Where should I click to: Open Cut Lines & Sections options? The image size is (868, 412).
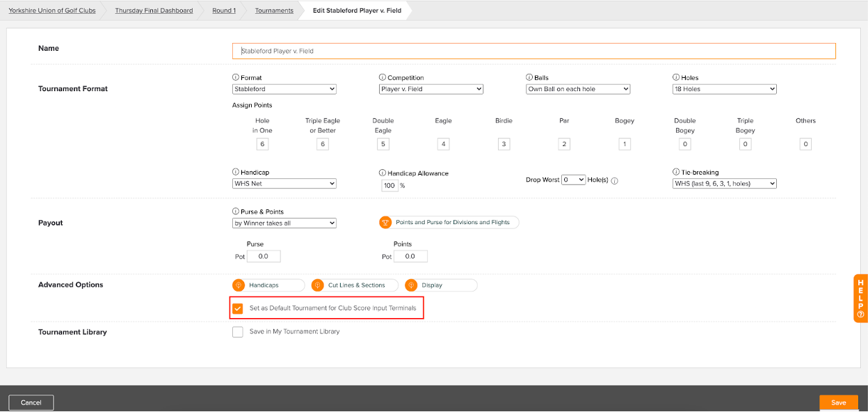coord(355,285)
